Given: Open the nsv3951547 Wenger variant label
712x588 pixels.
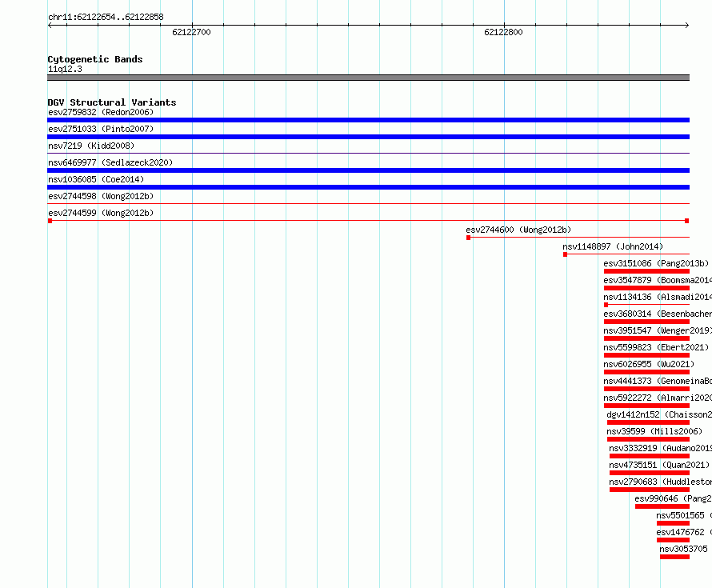Looking at the screenshot, I should pyautogui.click(x=658, y=330).
